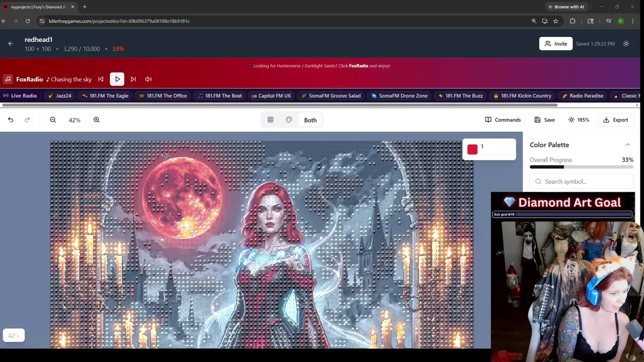Bookmark this page with the star icon
Image resolution: width=644 pixels, height=362 pixels.
coord(555,21)
